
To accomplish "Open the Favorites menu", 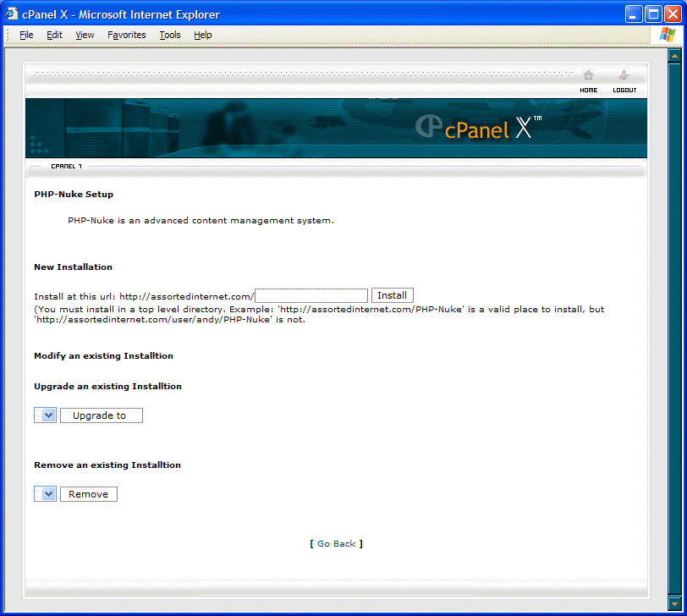I will (x=127, y=35).
